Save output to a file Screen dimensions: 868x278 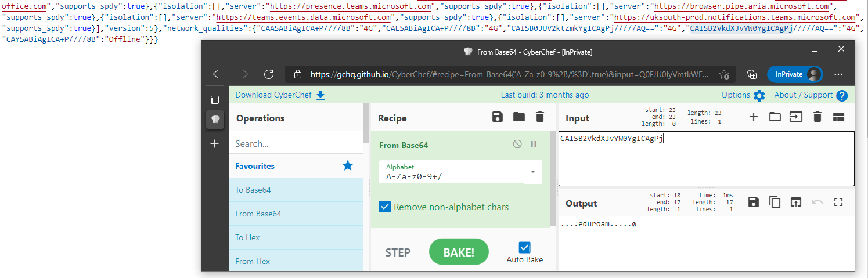754,202
